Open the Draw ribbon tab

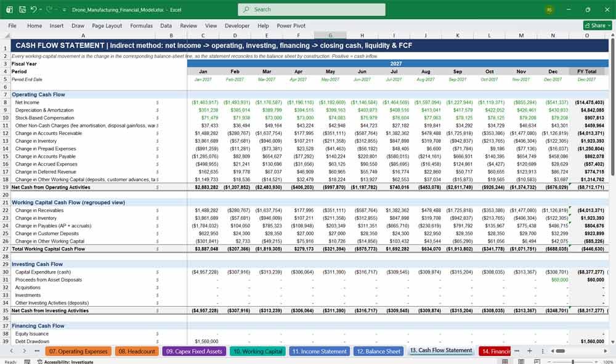pos(78,25)
